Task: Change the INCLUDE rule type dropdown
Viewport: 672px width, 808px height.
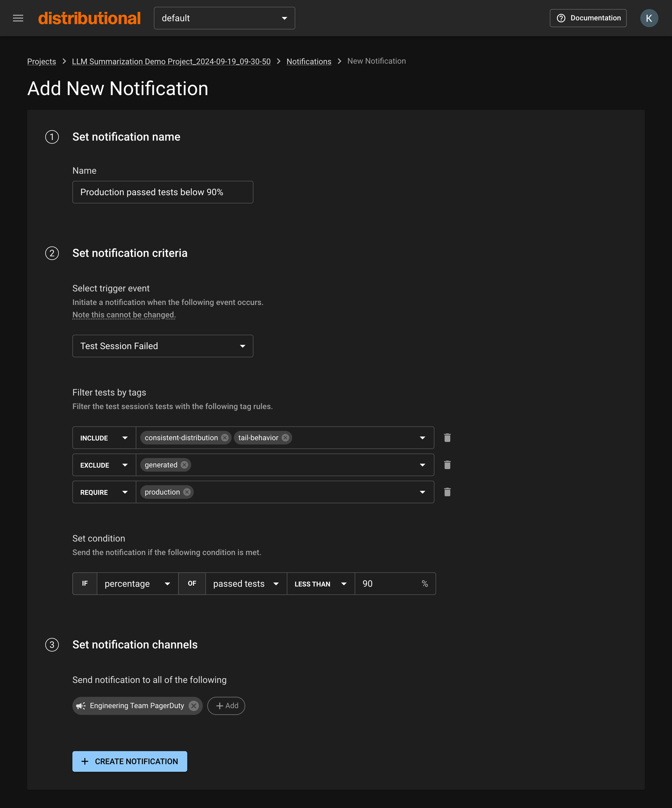Action: click(104, 438)
